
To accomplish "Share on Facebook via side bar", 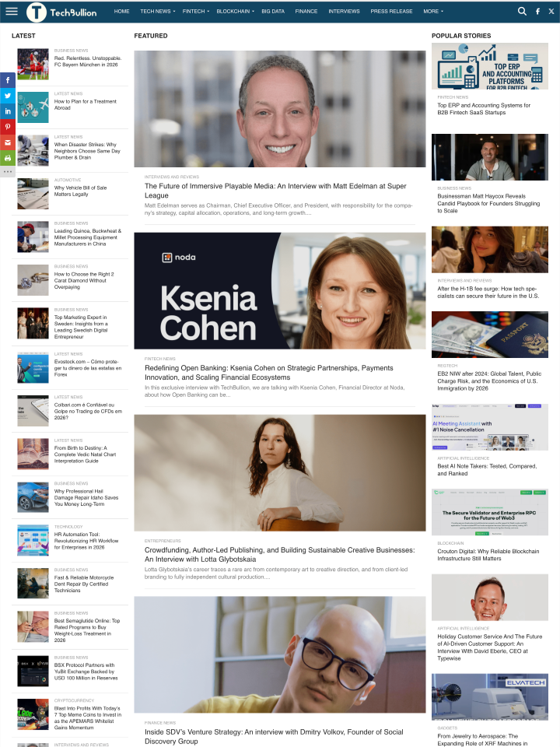I will 8,80.
